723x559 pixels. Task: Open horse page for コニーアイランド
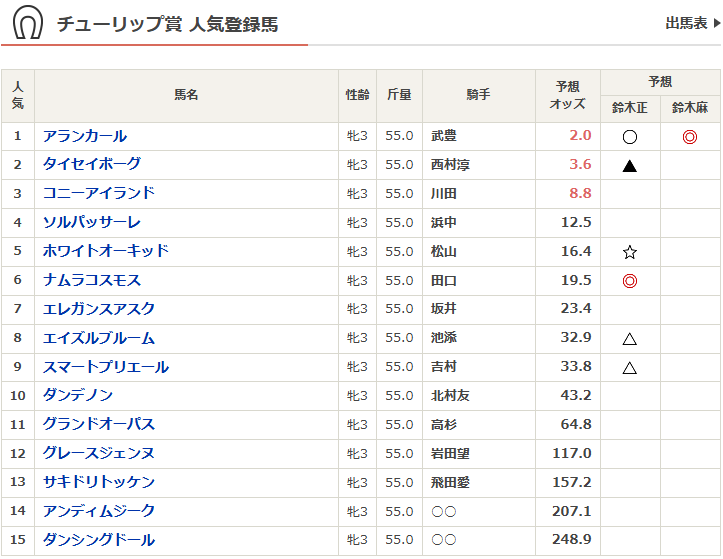tap(99, 193)
